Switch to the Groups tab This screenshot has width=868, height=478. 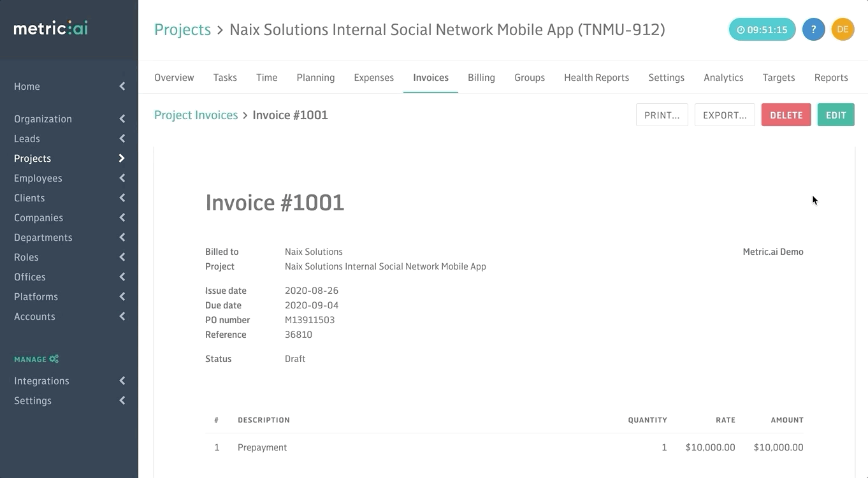pos(530,77)
